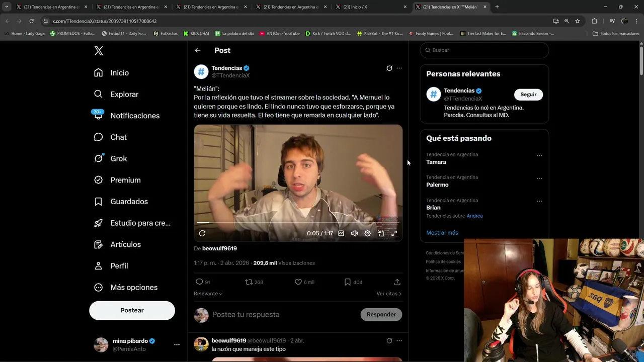Image resolution: width=644 pixels, height=362 pixels.
Task: Click the video progress bar
Action: (298, 222)
